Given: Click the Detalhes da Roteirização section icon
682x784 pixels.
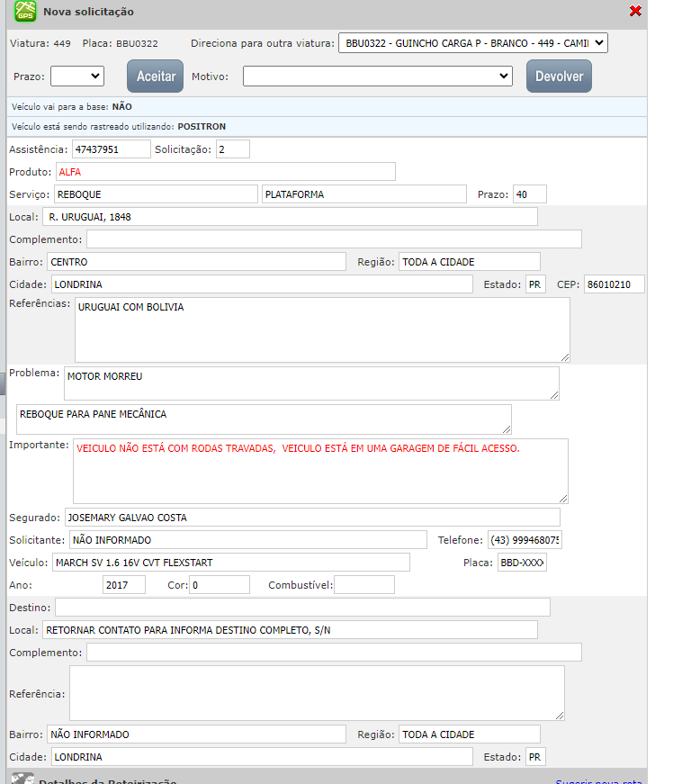Looking at the screenshot, I should point(23,779).
